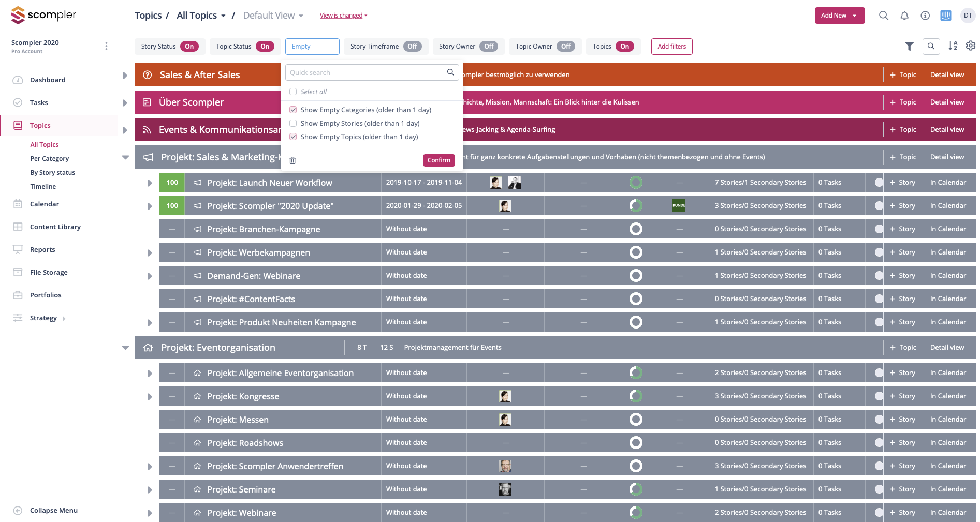Click the Add filters button
This screenshot has width=980, height=522.
pos(671,47)
